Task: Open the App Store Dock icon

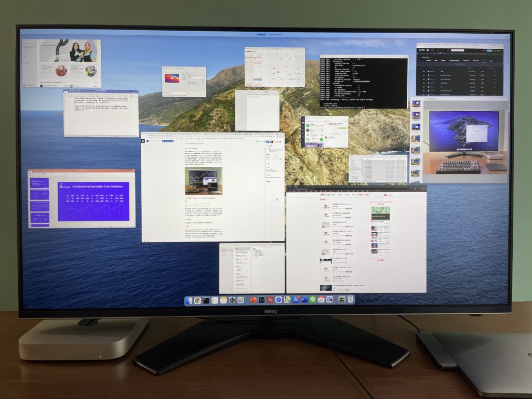Action: coord(296,300)
